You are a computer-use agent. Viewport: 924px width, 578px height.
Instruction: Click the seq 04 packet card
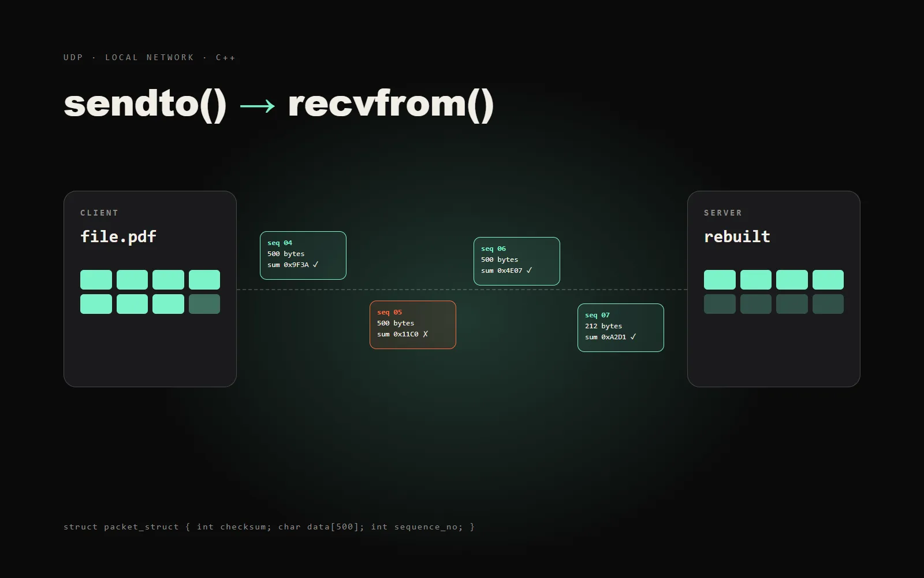click(303, 255)
